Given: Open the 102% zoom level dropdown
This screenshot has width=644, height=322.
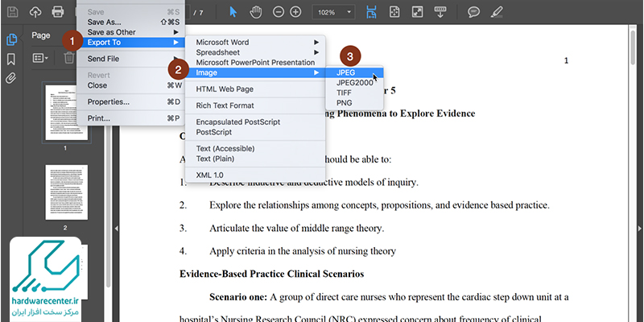Looking at the screenshot, I should pos(333,12).
